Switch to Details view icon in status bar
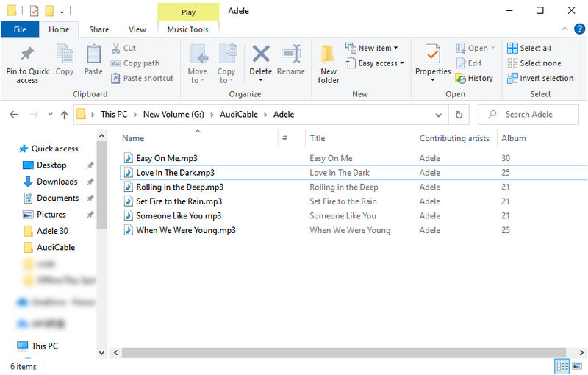This screenshot has width=588, height=375. tap(562, 366)
